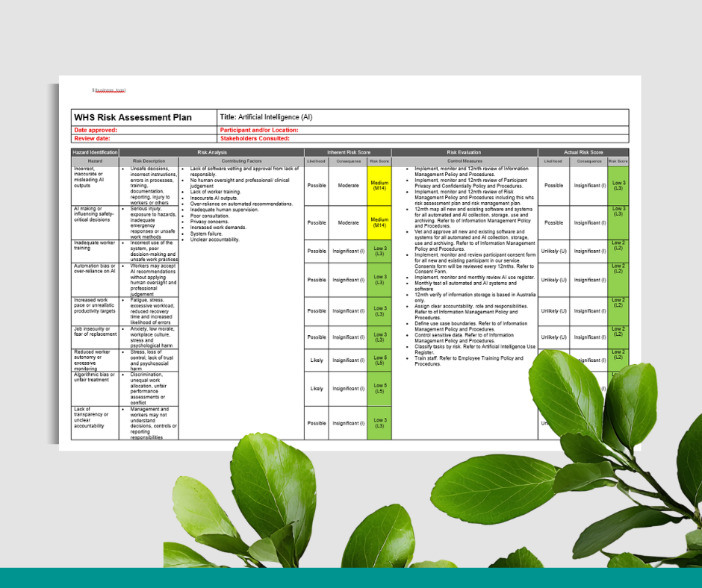
Task: Click "Unlikely (U)" in Inadequate worker training row
Action: click(x=554, y=251)
